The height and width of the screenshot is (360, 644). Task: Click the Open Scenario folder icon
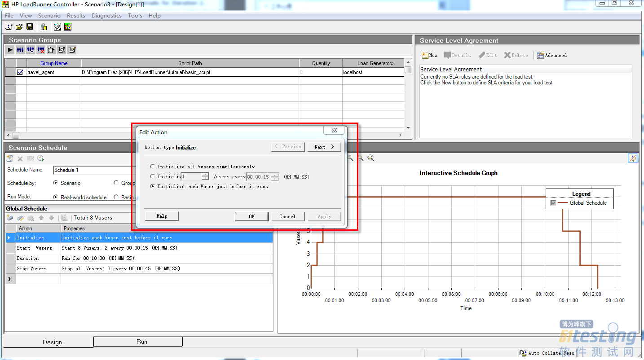pyautogui.click(x=19, y=27)
